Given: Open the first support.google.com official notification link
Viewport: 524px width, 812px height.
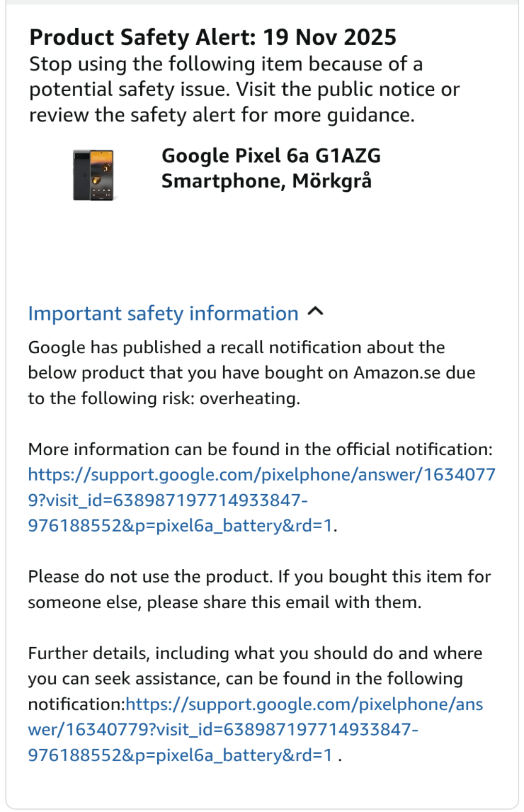Looking at the screenshot, I should tap(262, 500).
